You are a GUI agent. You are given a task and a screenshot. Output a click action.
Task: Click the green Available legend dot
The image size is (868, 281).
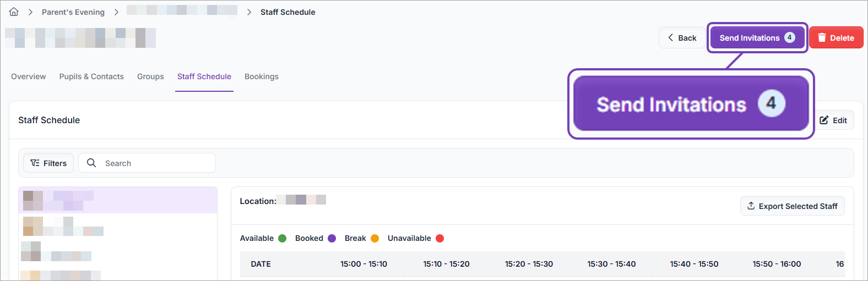pos(283,238)
